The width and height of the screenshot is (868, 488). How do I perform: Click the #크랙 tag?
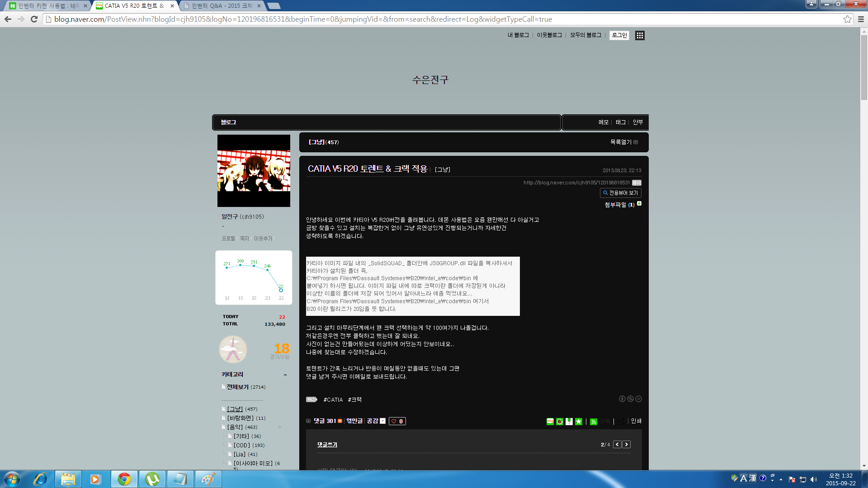pos(355,400)
